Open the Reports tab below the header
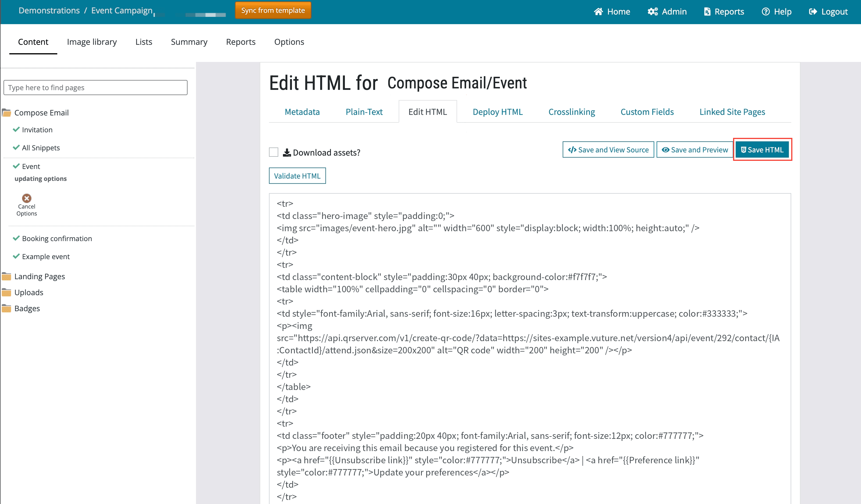Image resolution: width=861 pixels, height=504 pixels. 241,42
